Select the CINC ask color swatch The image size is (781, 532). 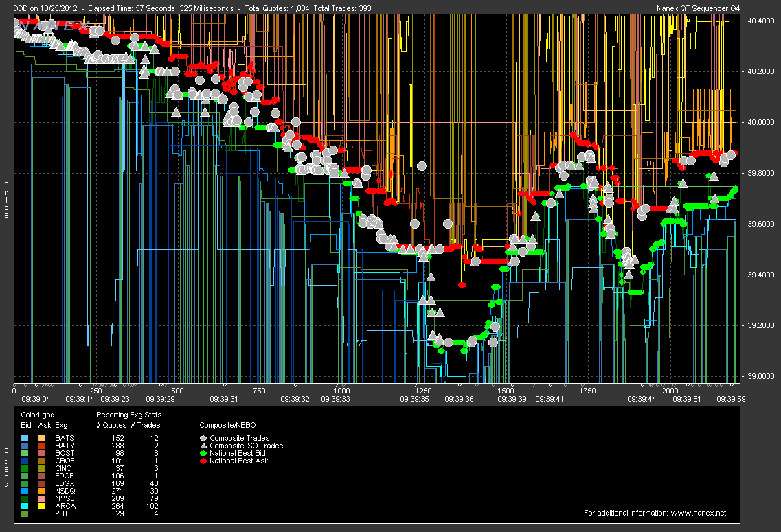pos(42,468)
